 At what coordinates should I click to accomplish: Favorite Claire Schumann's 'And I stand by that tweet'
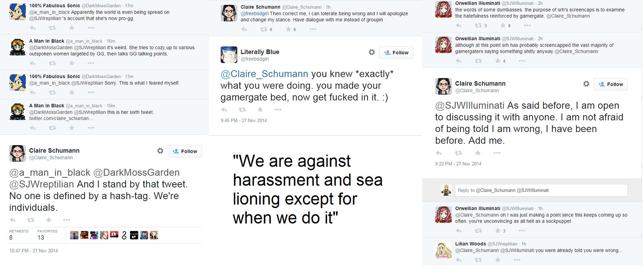pyautogui.click(x=49, y=220)
